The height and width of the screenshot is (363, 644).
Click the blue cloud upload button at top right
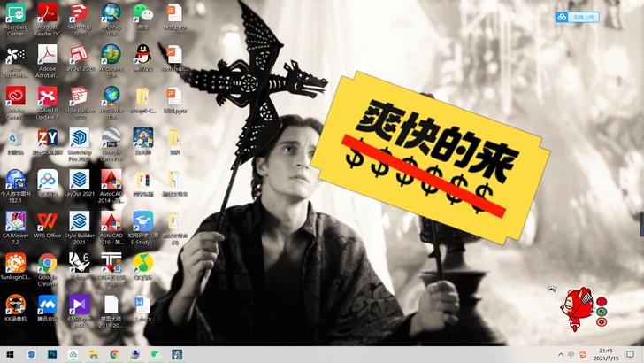577,17
